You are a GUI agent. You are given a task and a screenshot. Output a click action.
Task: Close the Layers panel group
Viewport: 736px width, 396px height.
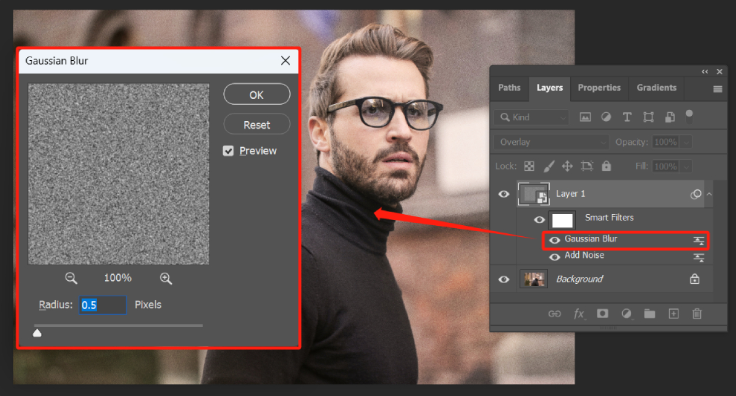pos(720,72)
